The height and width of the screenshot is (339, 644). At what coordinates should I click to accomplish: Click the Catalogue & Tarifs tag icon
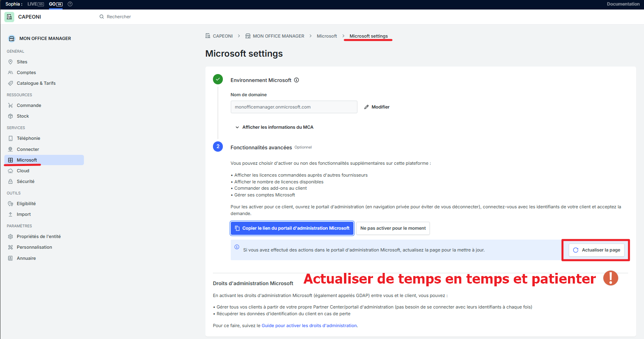(x=11, y=83)
